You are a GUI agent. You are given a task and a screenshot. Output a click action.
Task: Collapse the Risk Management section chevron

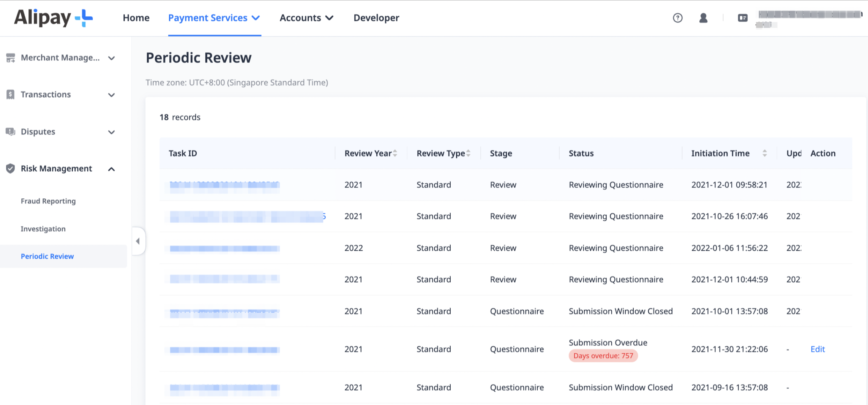point(111,169)
